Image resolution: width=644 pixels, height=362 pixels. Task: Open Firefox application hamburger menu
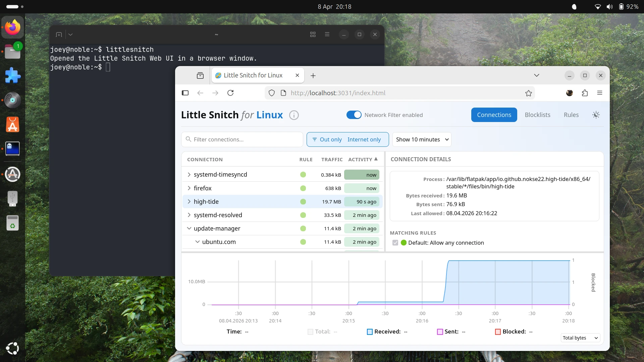coord(600,93)
